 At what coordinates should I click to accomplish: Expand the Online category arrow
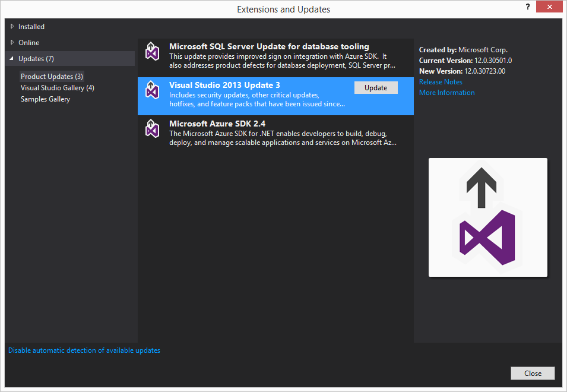click(12, 43)
